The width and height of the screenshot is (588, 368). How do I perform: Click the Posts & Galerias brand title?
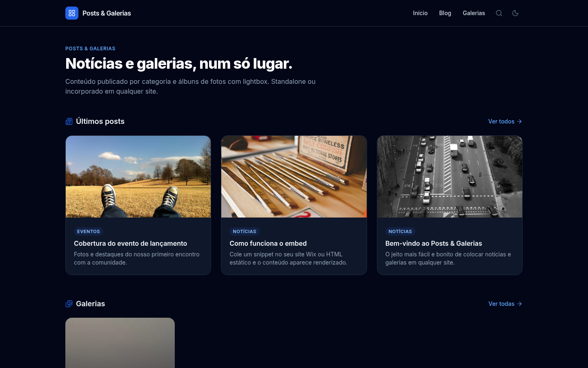(x=107, y=13)
